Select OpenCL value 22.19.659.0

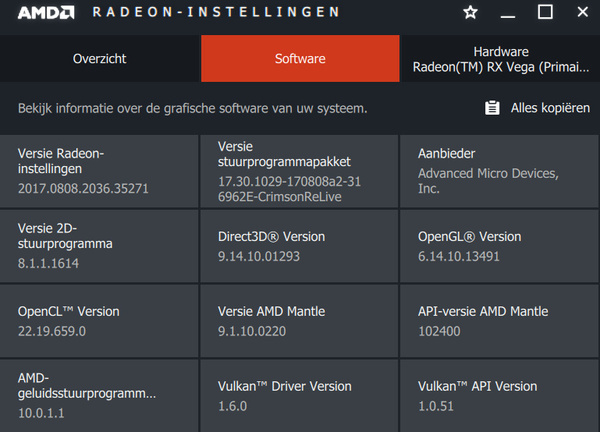[52, 331]
